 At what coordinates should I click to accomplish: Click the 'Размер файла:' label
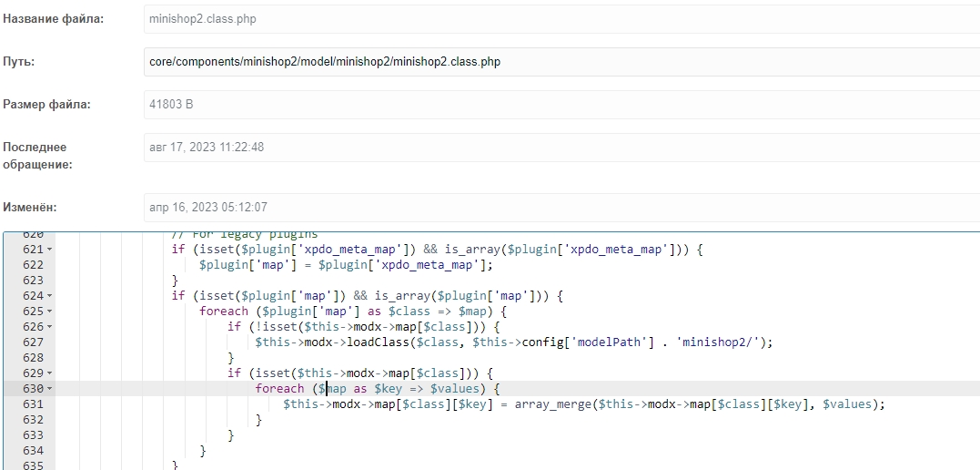click(x=46, y=105)
